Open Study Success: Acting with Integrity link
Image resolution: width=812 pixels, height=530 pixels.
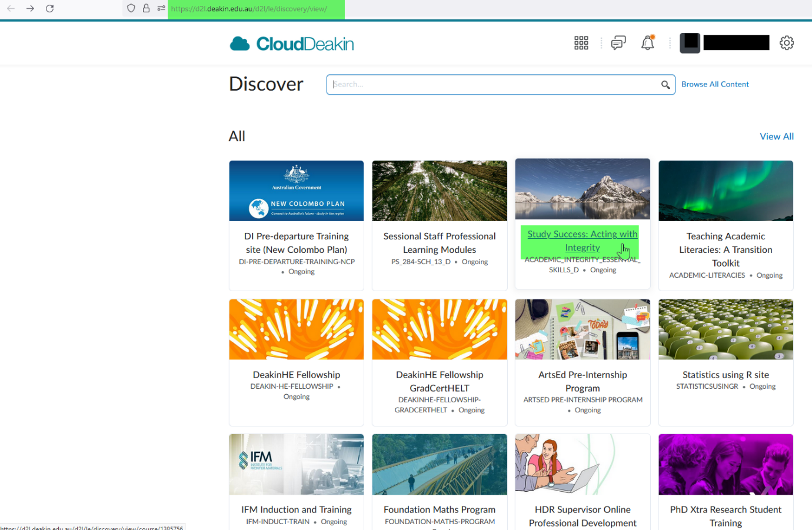tap(583, 241)
